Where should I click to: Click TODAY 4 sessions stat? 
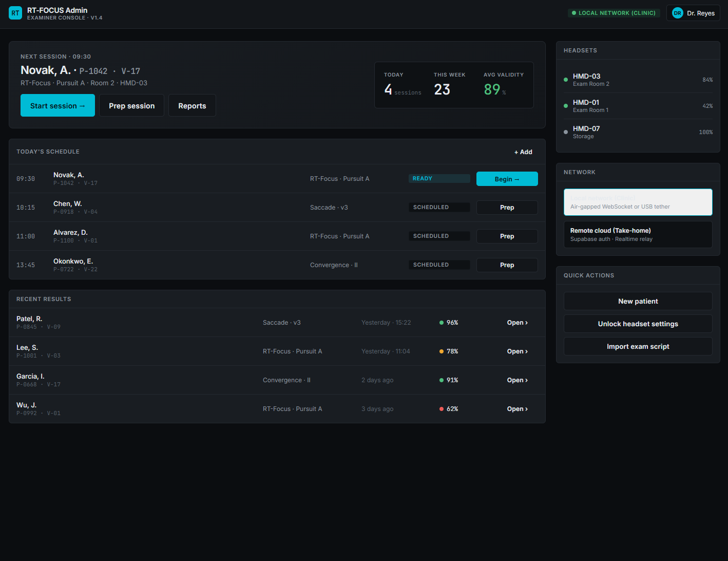click(403, 84)
